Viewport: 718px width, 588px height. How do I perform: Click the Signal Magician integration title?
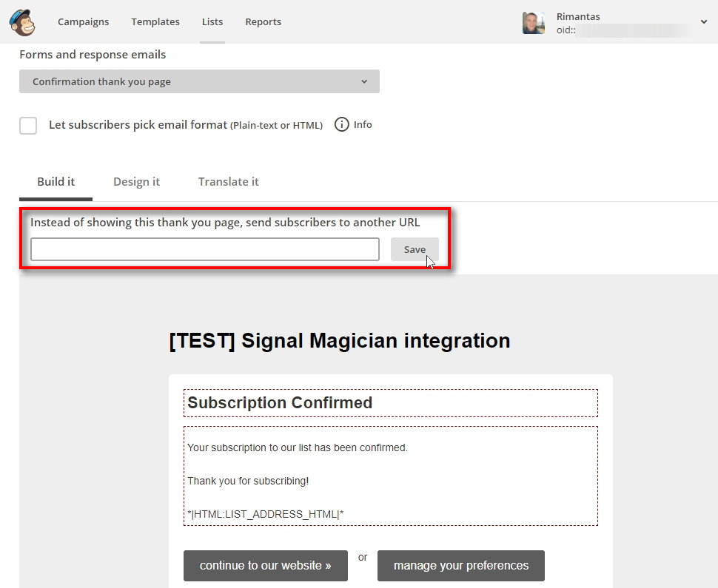[x=340, y=341]
